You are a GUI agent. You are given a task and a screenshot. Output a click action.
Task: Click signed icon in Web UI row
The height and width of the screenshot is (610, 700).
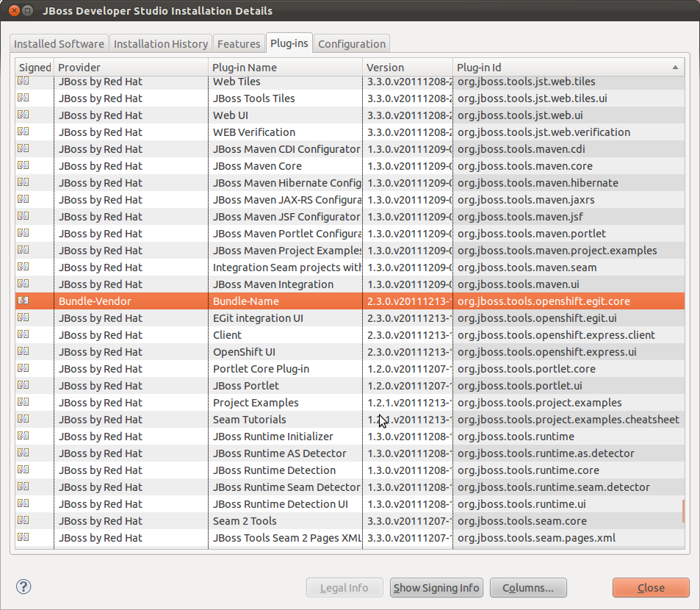tap(24, 115)
